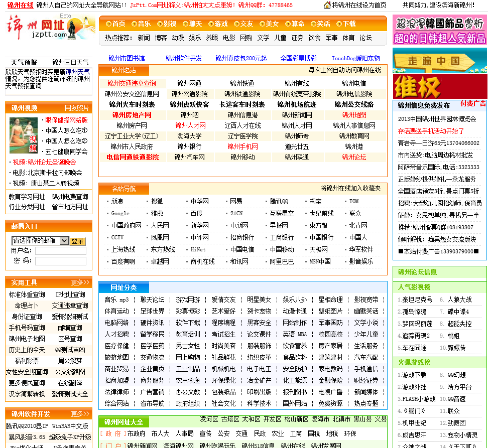Click 眼保健操网络版 video link

tap(67, 120)
